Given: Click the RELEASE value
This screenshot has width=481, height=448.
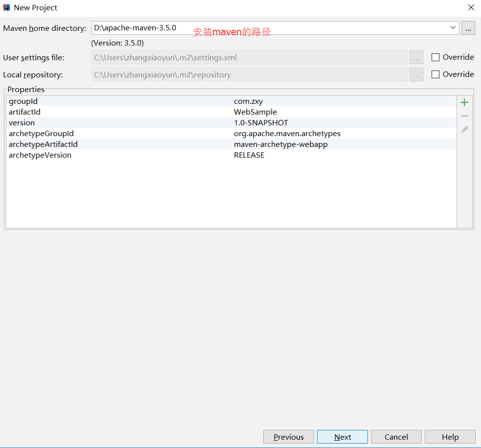Looking at the screenshot, I should tap(249, 155).
